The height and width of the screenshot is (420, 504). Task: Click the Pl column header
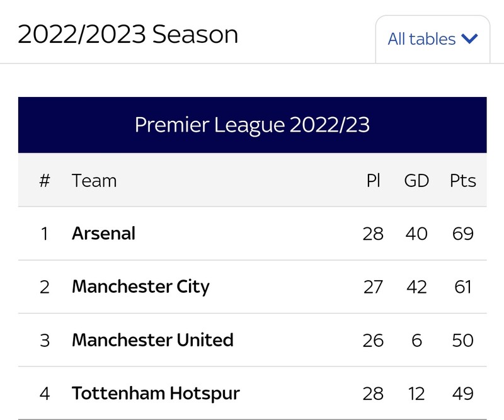(x=373, y=181)
